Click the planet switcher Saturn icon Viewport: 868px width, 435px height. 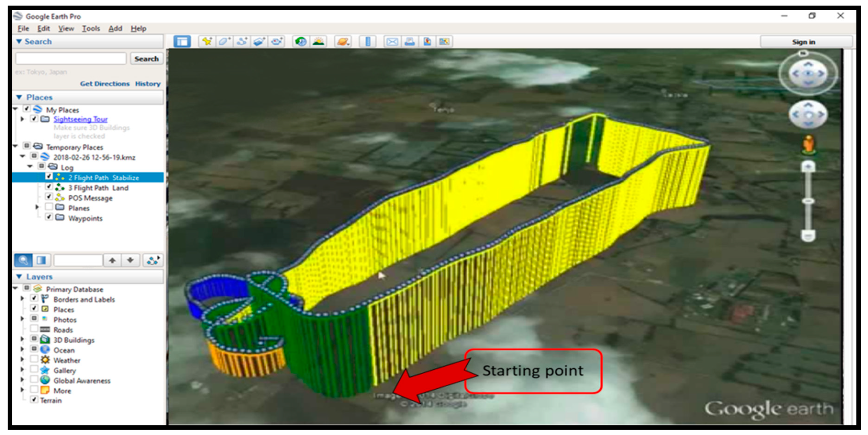pos(343,41)
